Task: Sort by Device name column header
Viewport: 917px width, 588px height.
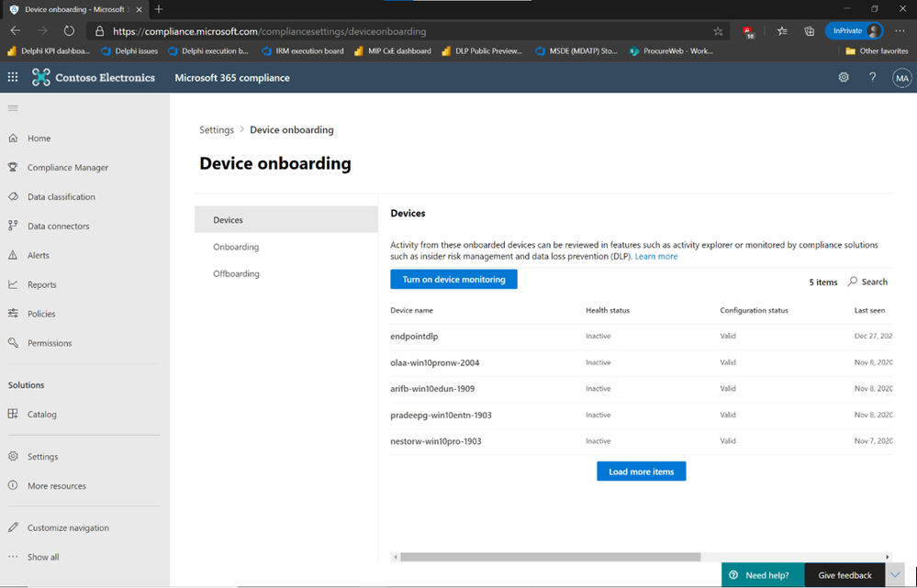Action: [x=412, y=310]
